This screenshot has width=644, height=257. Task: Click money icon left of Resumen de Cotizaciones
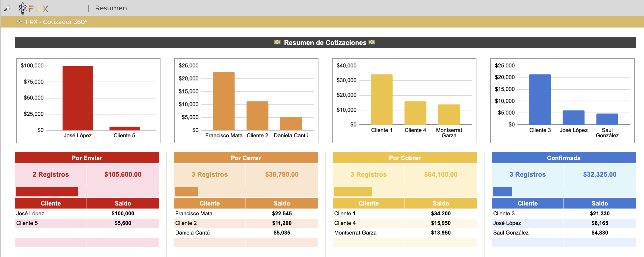(277, 42)
